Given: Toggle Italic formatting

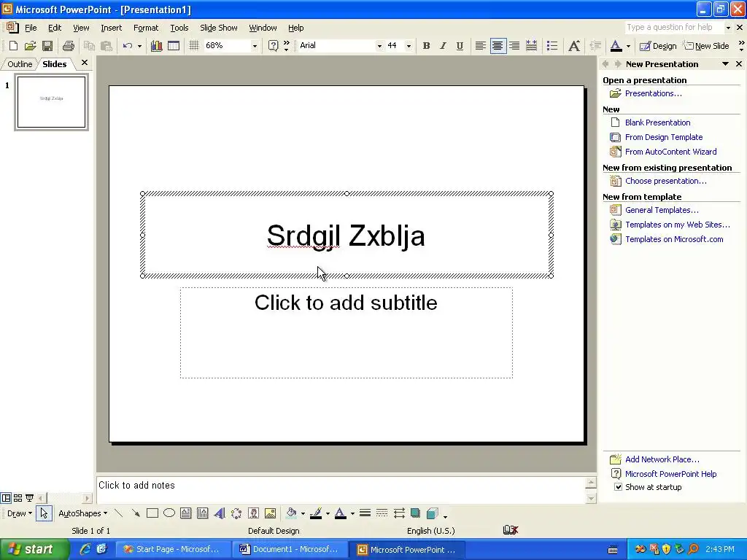Looking at the screenshot, I should pyautogui.click(x=443, y=46).
